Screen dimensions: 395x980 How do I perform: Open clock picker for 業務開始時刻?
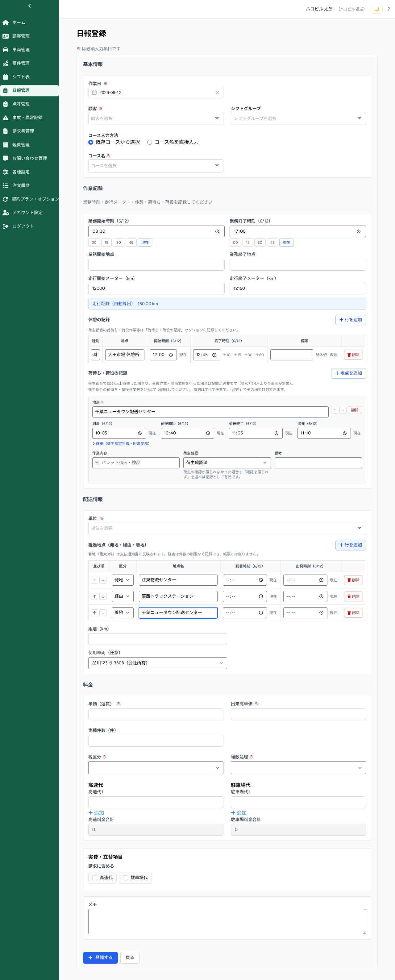tap(217, 231)
